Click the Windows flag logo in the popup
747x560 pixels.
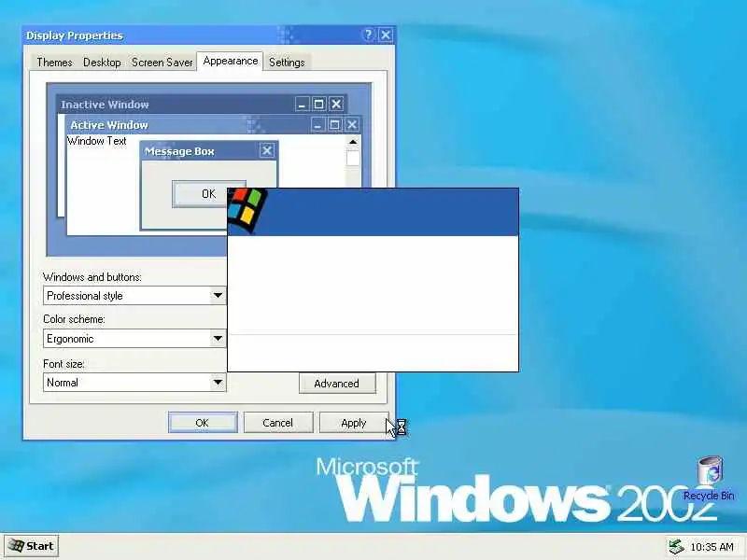click(x=247, y=210)
